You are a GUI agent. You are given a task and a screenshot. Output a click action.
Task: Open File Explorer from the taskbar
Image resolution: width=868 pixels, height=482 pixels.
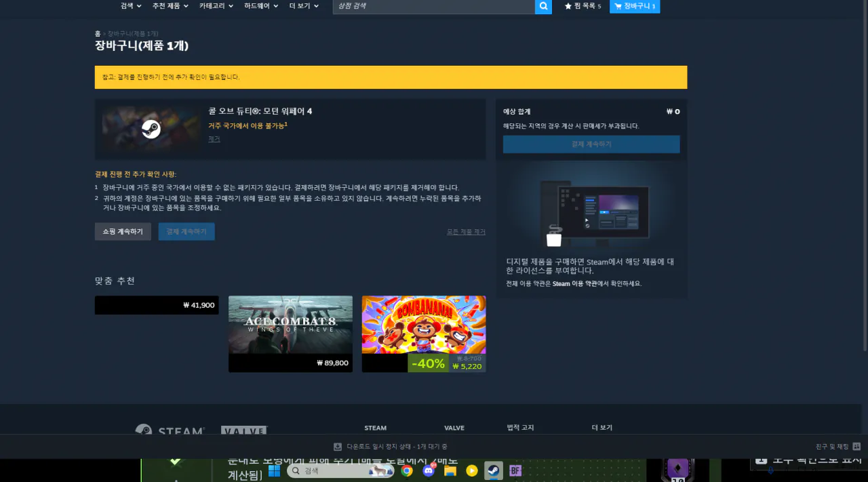click(x=450, y=470)
